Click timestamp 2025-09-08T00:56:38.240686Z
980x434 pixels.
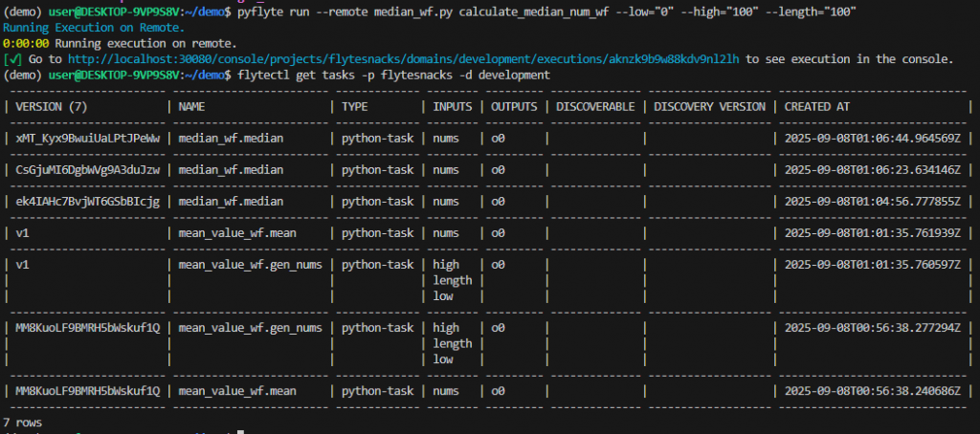click(x=873, y=392)
